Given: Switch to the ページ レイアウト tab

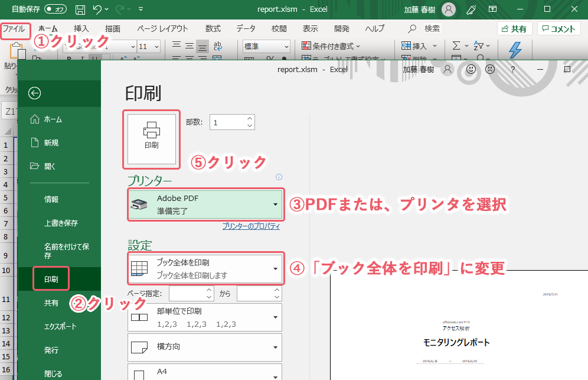Looking at the screenshot, I should 162,28.
